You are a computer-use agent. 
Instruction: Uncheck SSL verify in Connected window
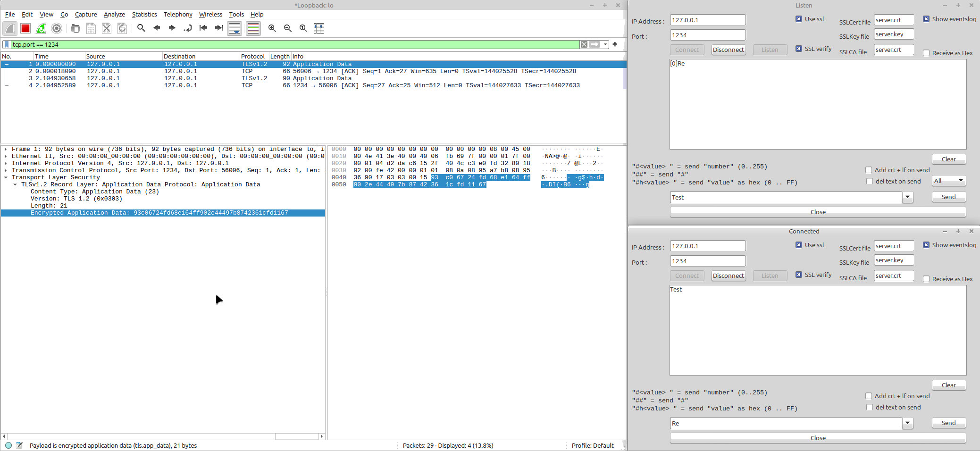(799, 275)
